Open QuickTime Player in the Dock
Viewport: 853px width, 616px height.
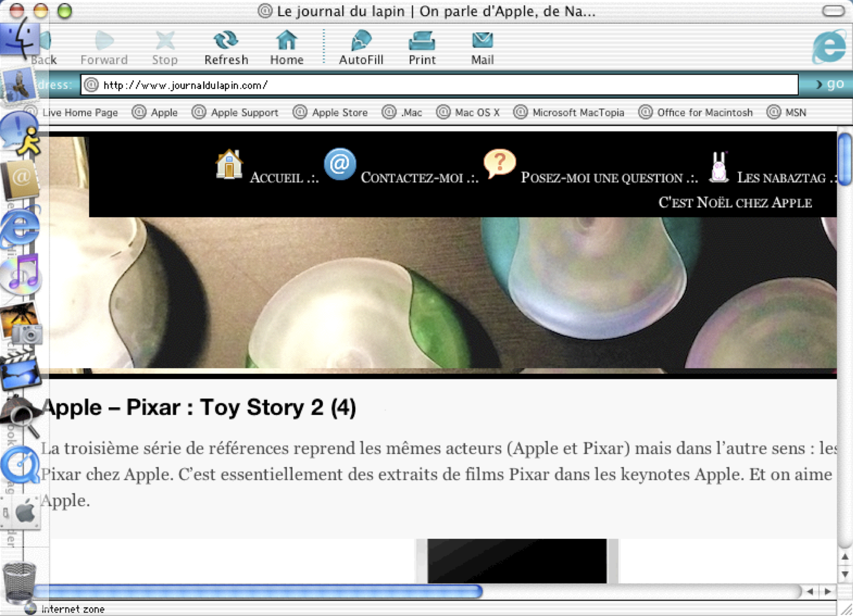20,464
